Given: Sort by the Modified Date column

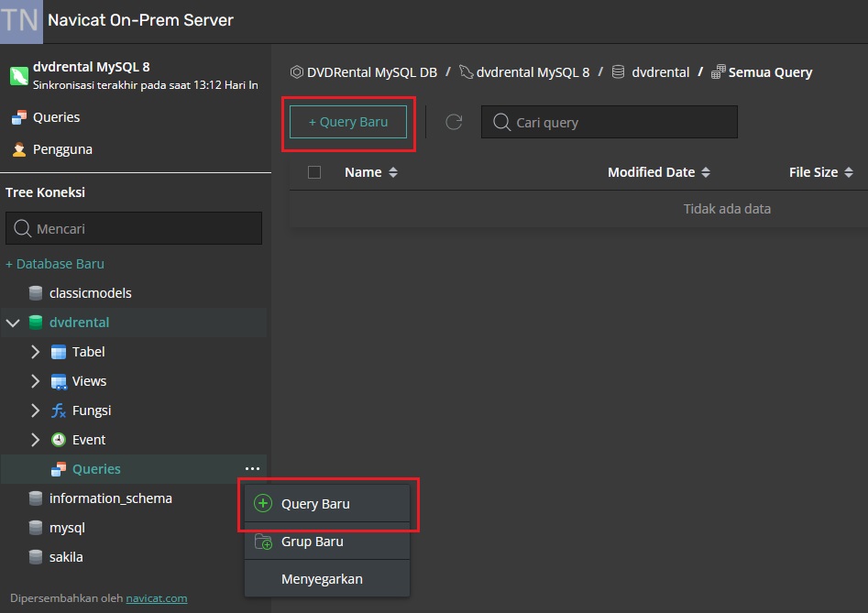Looking at the screenshot, I should pyautogui.click(x=659, y=172).
